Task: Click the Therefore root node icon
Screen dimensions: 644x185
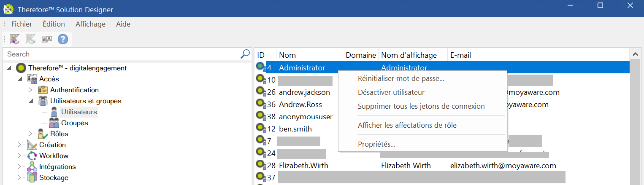Action: (x=21, y=68)
